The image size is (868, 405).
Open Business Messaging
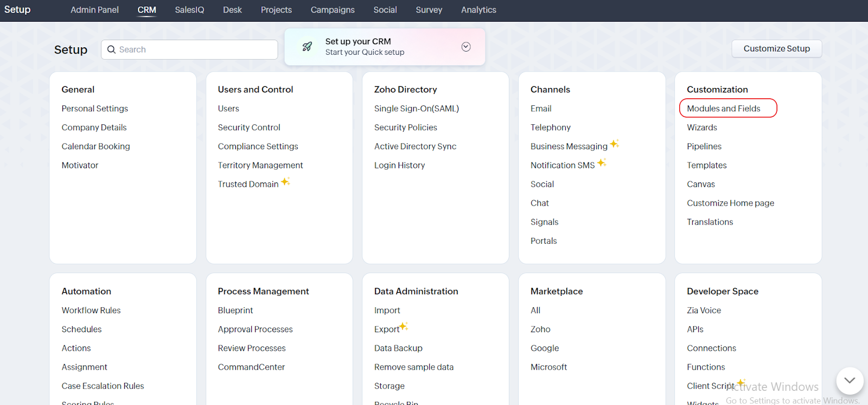pyautogui.click(x=569, y=147)
